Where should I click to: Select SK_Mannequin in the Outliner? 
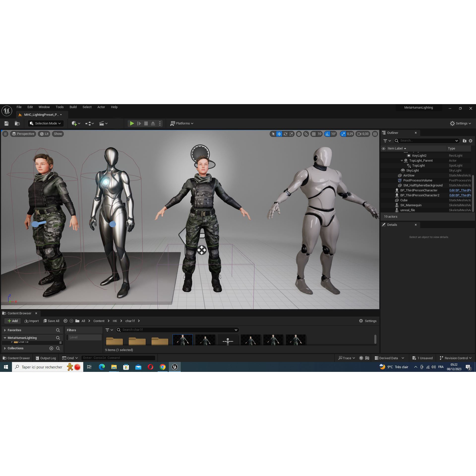(x=411, y=205)
